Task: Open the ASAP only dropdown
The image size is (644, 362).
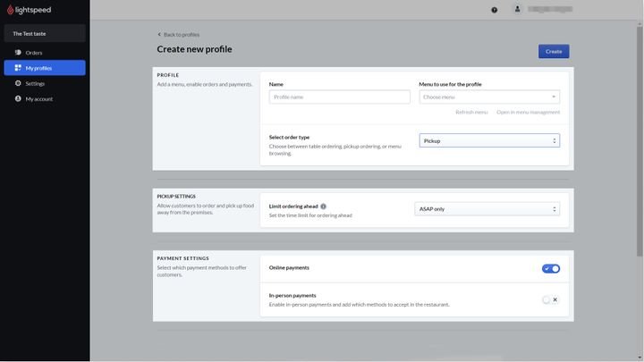Action: click(487, 209)
